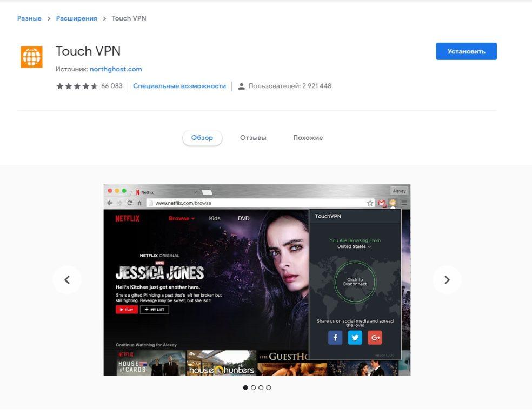Viewport: 532px width, 415px height.
Task: Show previous screenshot with left arrow
Action: click(67, 280)
